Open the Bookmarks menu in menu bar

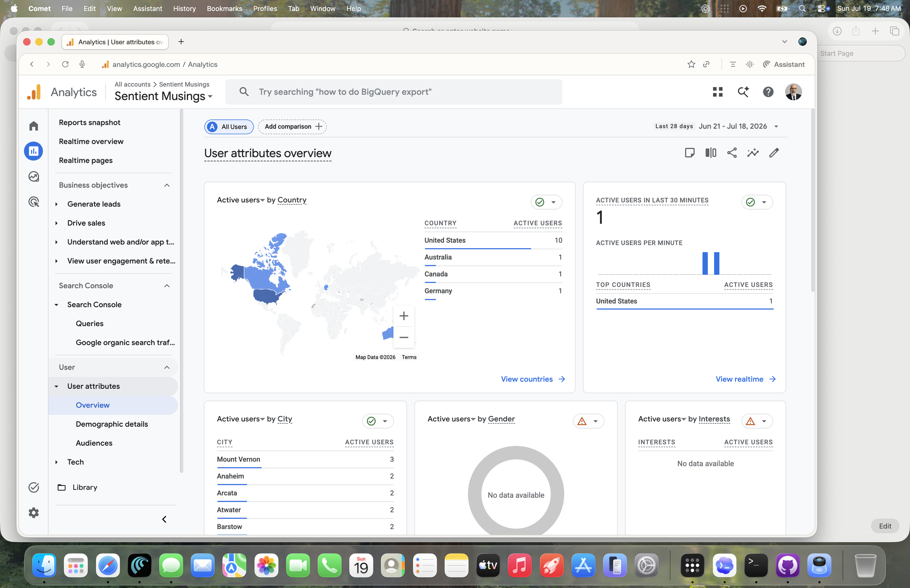tap(225, 8)
